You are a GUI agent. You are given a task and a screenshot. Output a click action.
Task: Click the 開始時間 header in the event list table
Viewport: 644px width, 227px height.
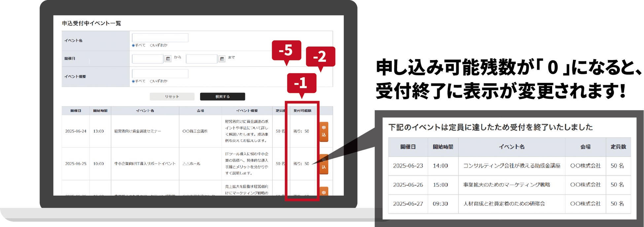pyautogui.click(x=100, y=111)
